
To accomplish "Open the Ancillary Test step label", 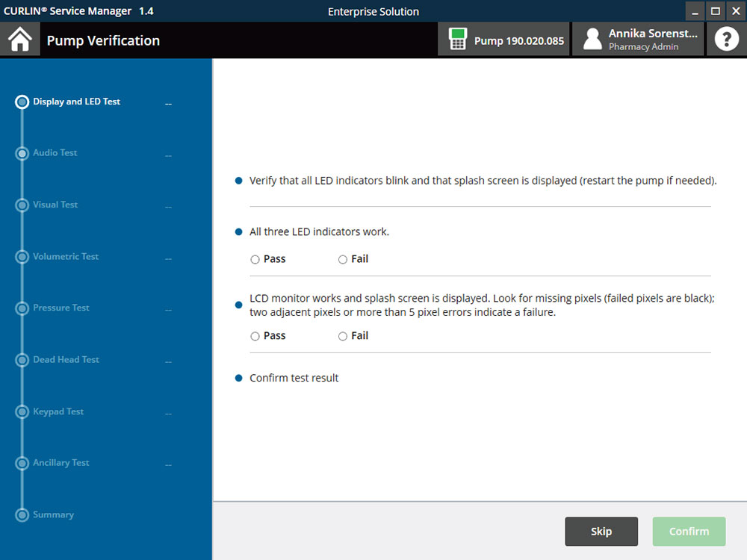I will pyautogui.click(x=61, y=463).
